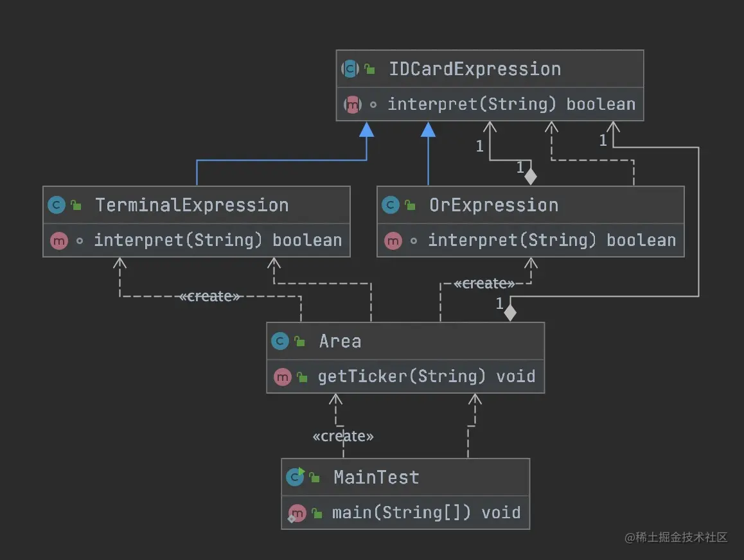This screenshot has height=560, width=744.
Task: Click the main(String[]) void method row
Action: tap(425, 512)
